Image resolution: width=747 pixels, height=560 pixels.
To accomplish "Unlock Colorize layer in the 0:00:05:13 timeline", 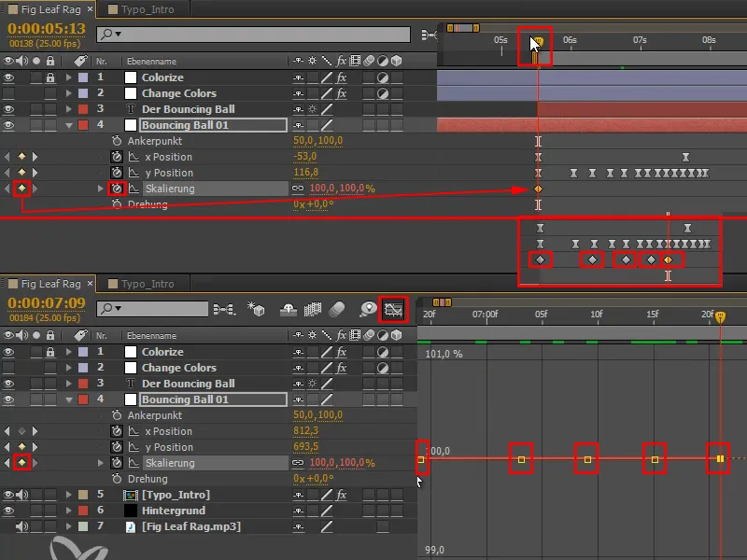I will (x=50, y=77).
